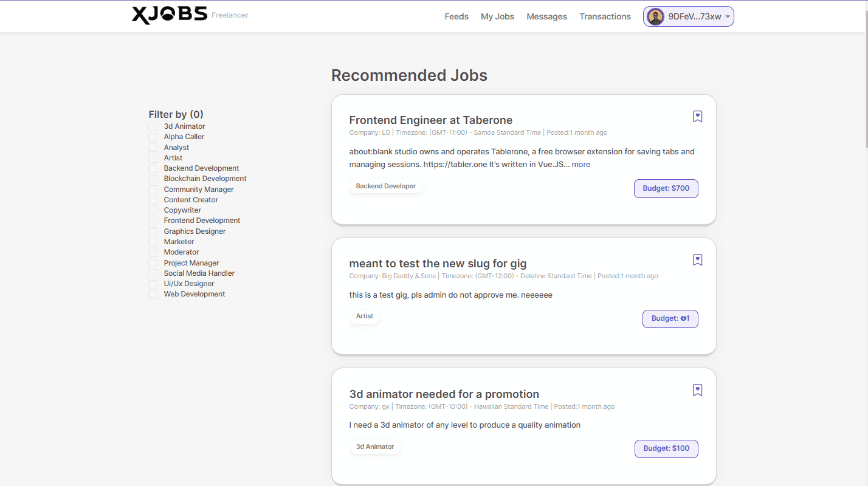
Task: Tick the Content Creator checkbox
Action: 153,200
